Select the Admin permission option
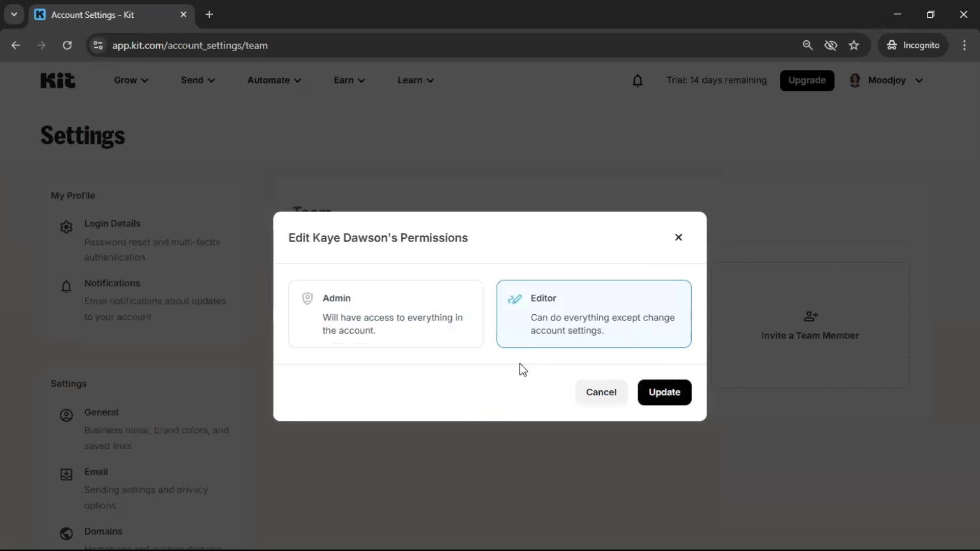The height and width of the screenshot is (551, 980). (385, 314)
